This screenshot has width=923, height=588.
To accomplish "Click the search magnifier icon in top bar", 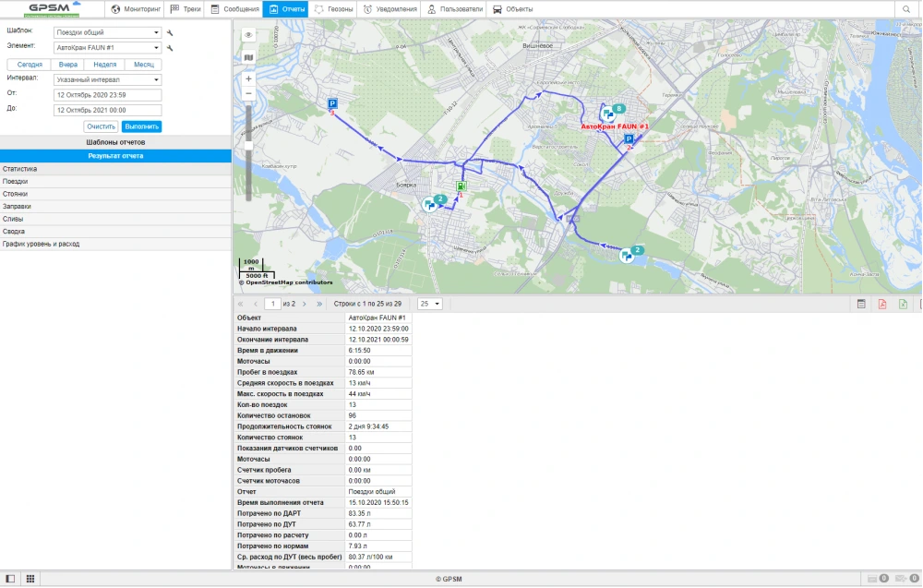I will pos(906,9).
